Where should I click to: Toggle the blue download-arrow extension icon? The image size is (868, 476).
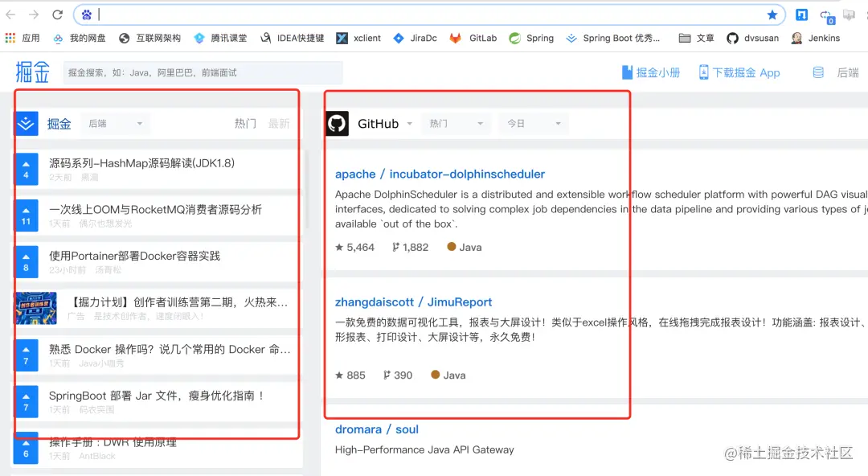pyautogui.click(x=800, y=14)
